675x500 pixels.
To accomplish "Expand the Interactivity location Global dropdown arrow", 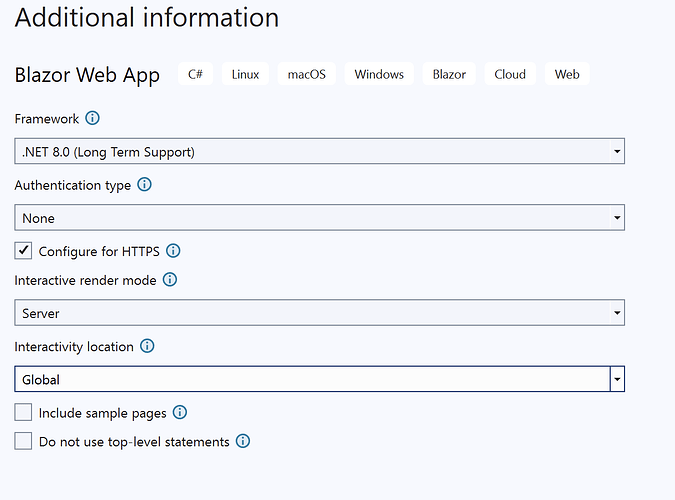I will 617,380.
